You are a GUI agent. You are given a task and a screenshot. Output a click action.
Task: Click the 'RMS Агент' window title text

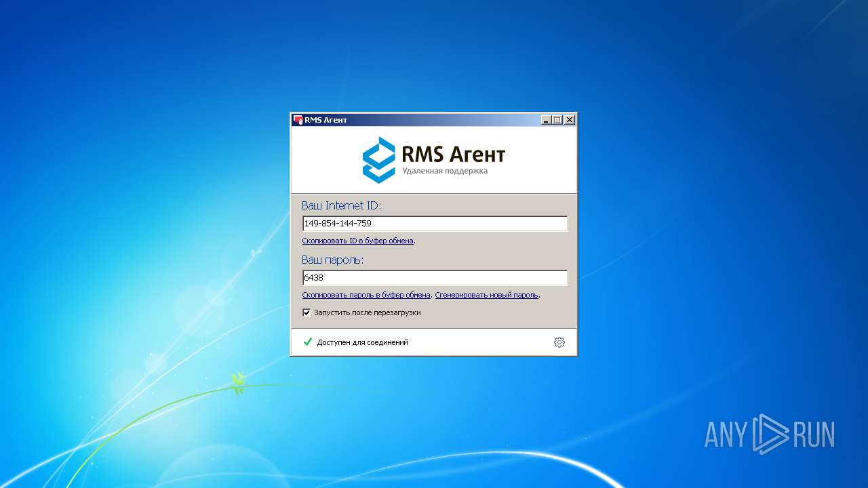(325, 120)
